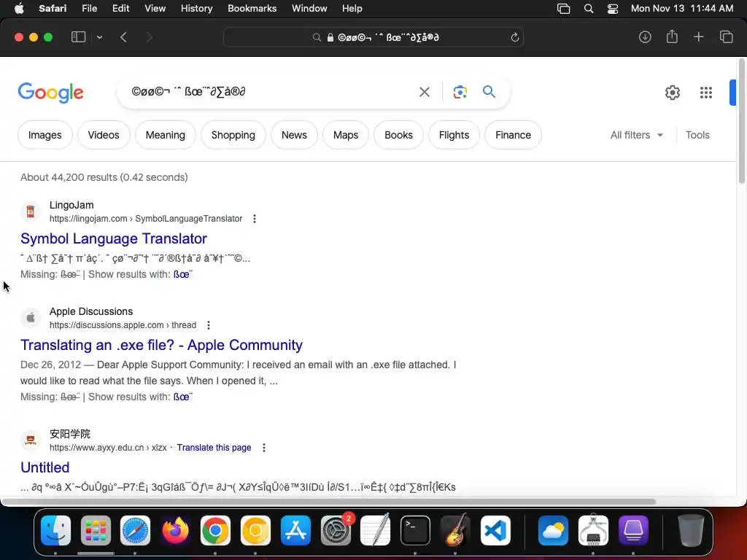Image resolution: width=747 pixels, height=560 pixels.
Task: Open the Safari menu
Action: [53, 8]
